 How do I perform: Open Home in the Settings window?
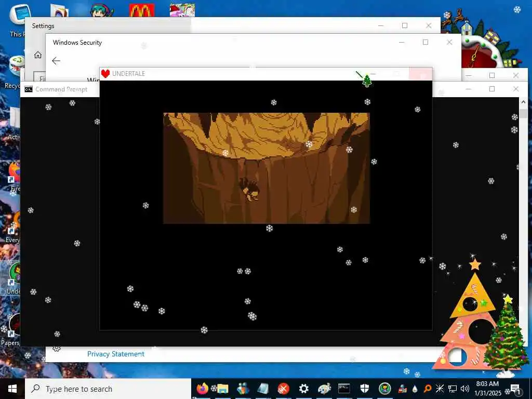38,55
